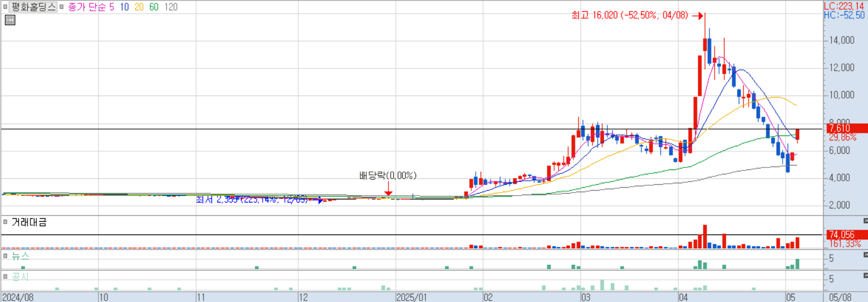Toggle the 뉴스 panel marker square

click(5, 256)
